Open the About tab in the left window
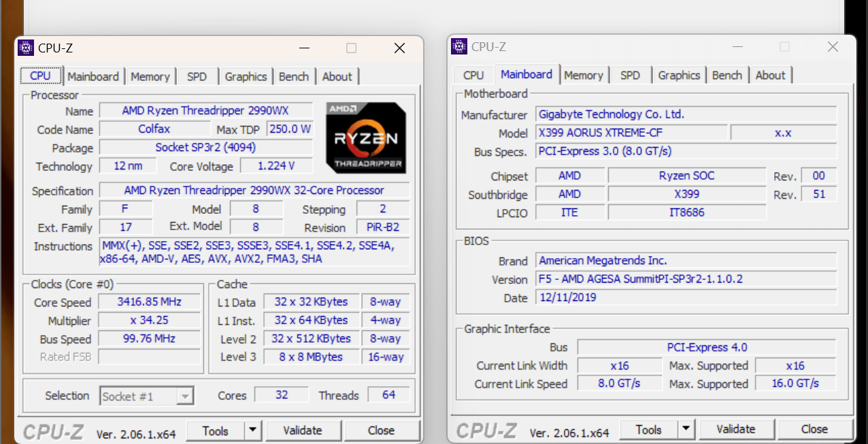Viewport: 868px width, 444px height. tap(337, 76)
